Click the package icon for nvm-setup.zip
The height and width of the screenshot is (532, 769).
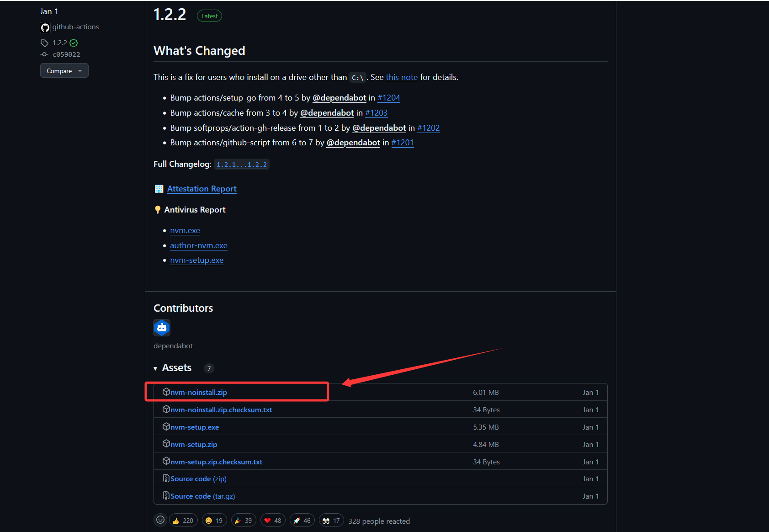click(166, 444)
